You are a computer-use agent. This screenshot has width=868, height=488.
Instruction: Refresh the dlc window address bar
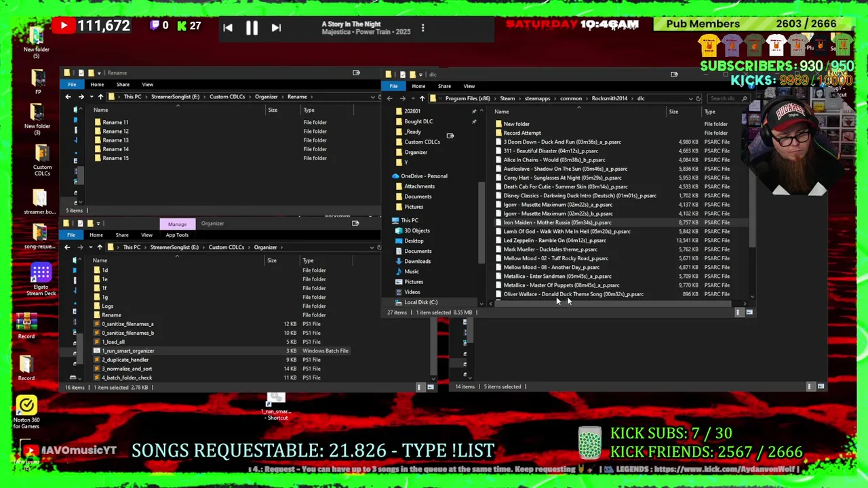point(698,98)
